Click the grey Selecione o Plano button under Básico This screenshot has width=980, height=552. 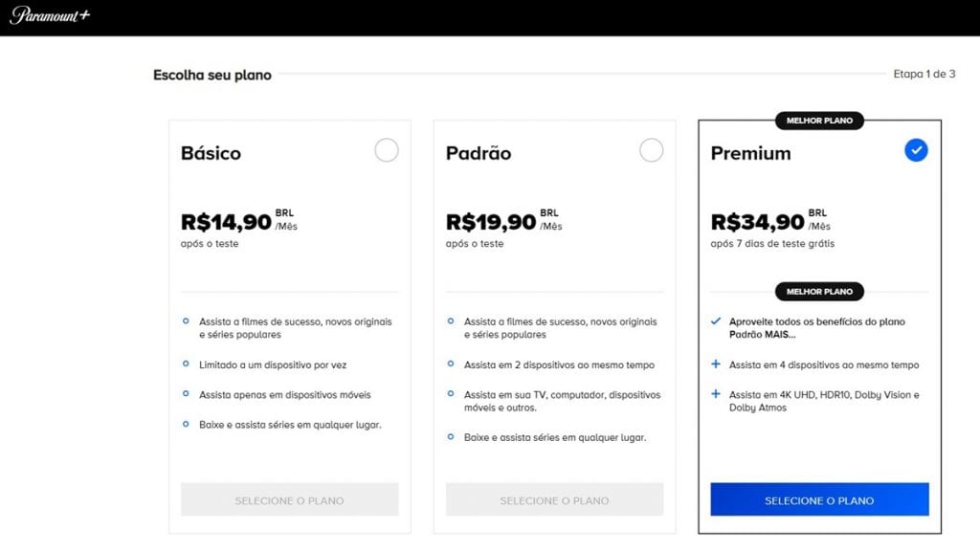click(289, 499)
